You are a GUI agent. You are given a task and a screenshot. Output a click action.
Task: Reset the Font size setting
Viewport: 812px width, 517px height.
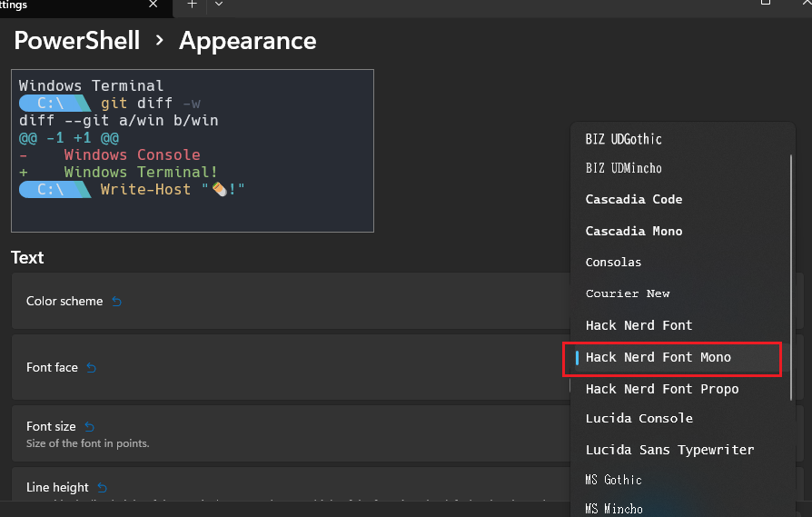click(89, 427)
